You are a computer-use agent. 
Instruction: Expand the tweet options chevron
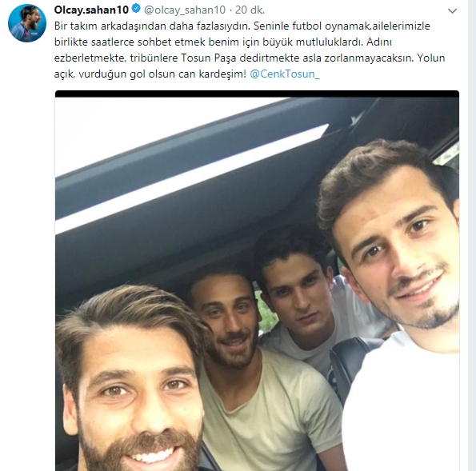[452, 11]
